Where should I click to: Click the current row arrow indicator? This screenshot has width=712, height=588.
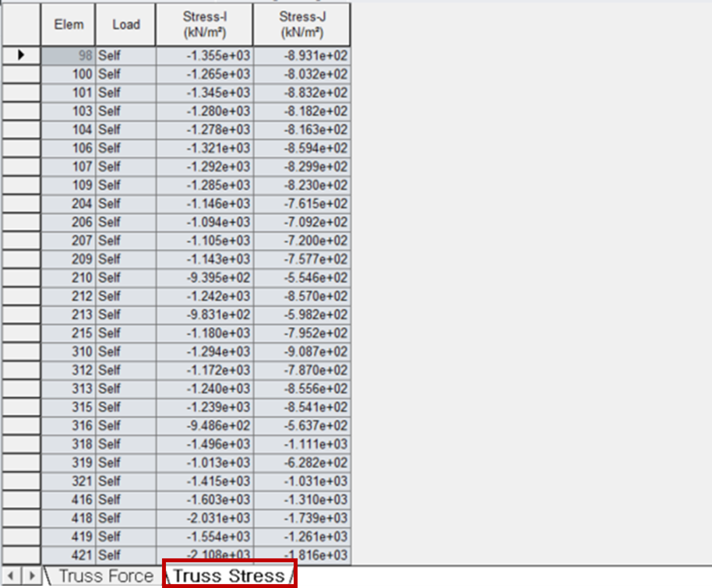(x=21, y=55)
